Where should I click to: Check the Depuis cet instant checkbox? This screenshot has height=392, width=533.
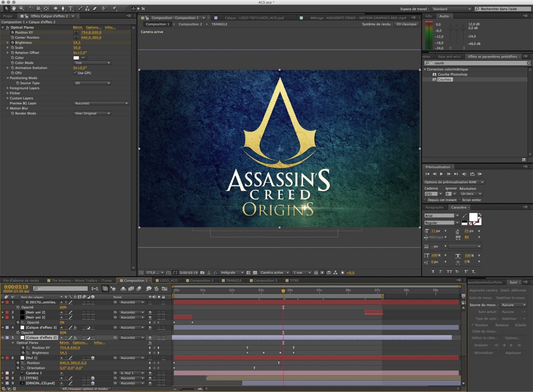(x=425, y=200)
